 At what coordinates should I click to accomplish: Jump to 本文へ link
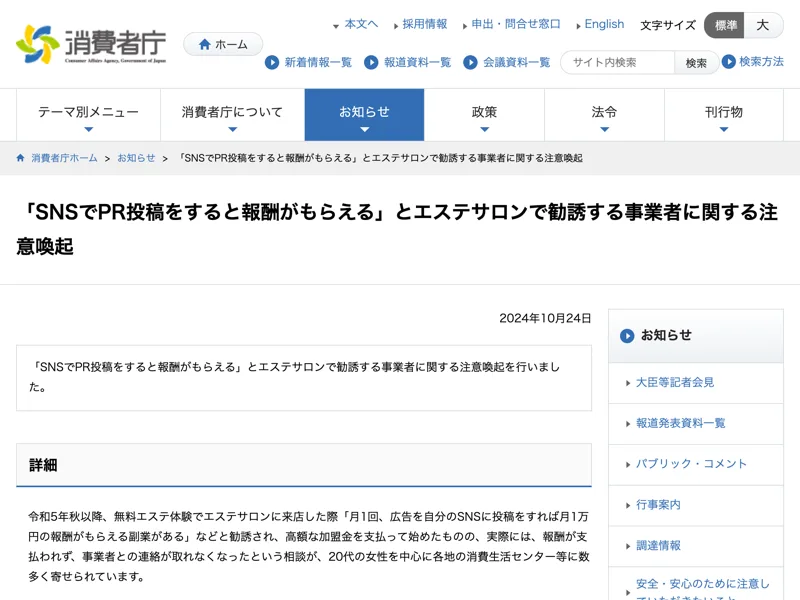(361, 24)
